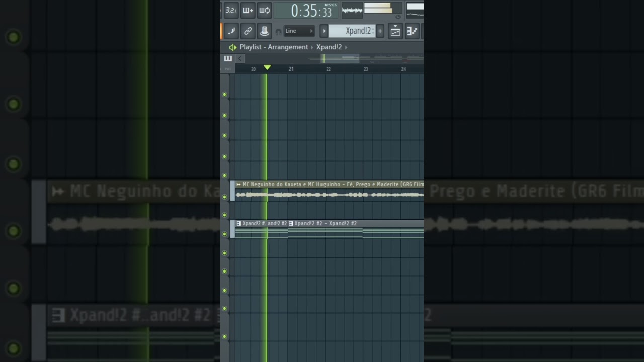
Task: Mute the track with MC Neguinho audio clip
Action: click(224, 197)
